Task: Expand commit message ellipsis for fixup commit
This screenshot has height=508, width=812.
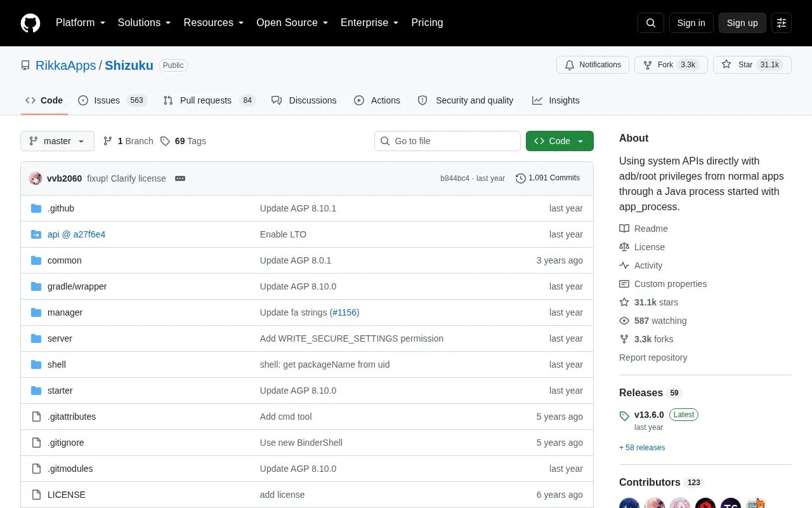Action: click(180, 178)
